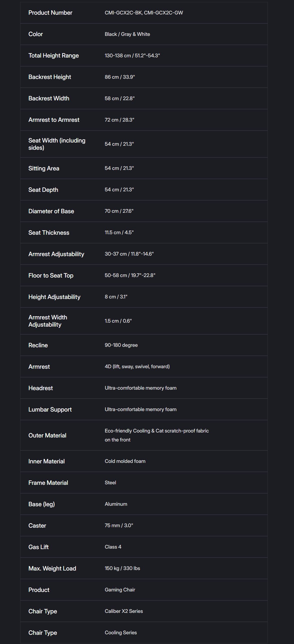Click the Seat Width (including sides) label

(x=57, y=144)
